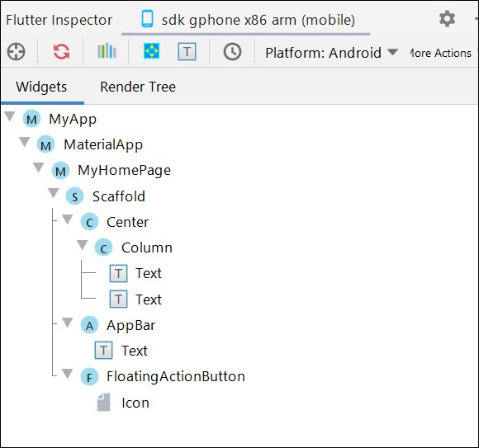
Task: Click the AppBar widget's A icon
Action: (89, 325)
